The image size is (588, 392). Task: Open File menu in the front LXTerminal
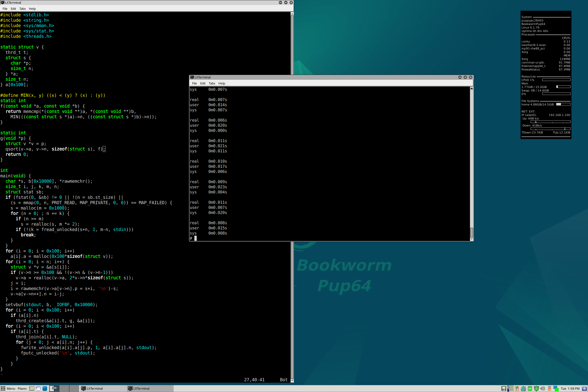click(x=194, y=83)
